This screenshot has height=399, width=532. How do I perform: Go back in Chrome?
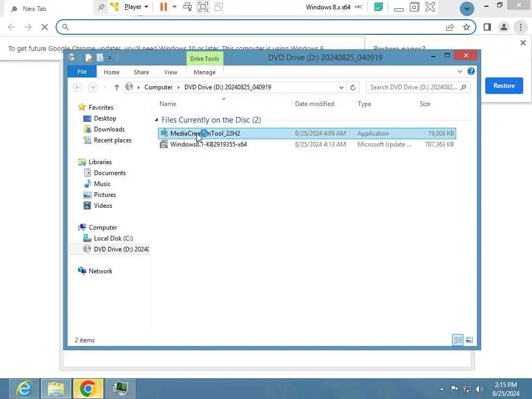tap(11, 27)
